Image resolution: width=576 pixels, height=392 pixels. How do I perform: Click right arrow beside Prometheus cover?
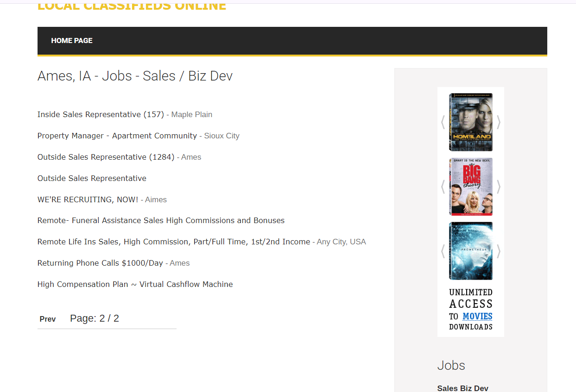[499, 251]
